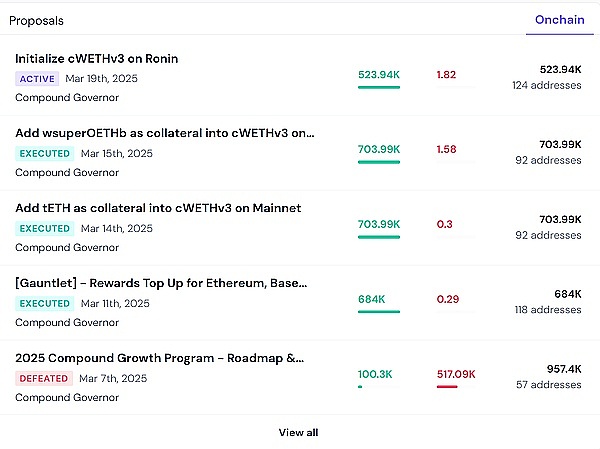Click green 100.3K for-votes value

click(375, 374)
